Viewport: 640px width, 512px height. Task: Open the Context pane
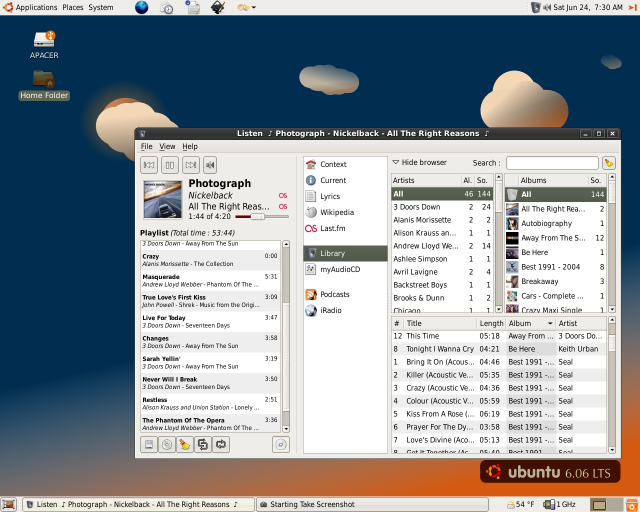point(345,164)
